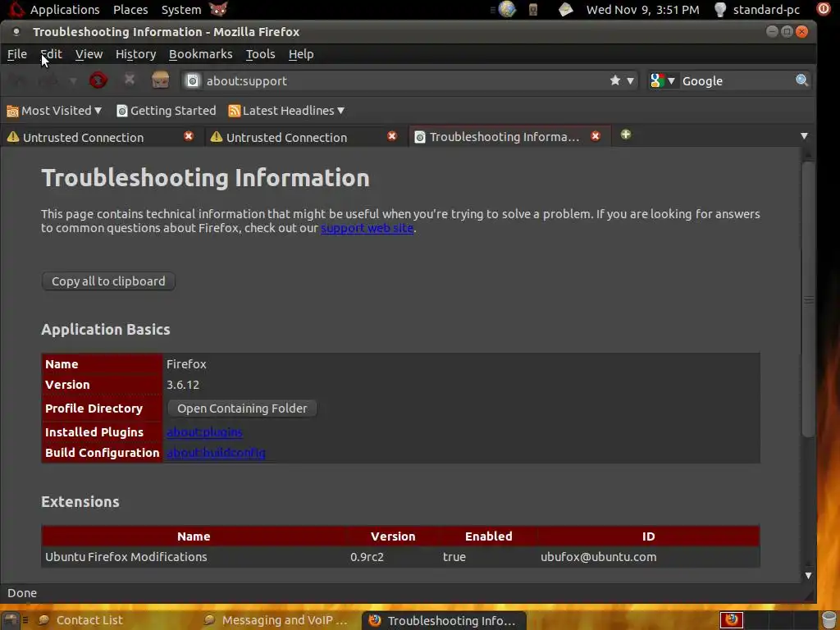Click the Copy all to clipboard button
Image resolution: width=840 pixels, height=630 pixels.
[108, 281]
